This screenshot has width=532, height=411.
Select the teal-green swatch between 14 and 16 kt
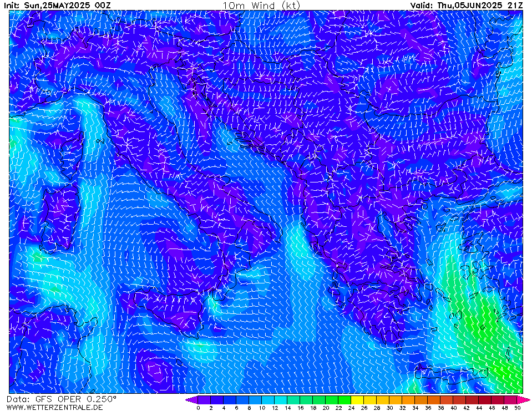[294, 400]
